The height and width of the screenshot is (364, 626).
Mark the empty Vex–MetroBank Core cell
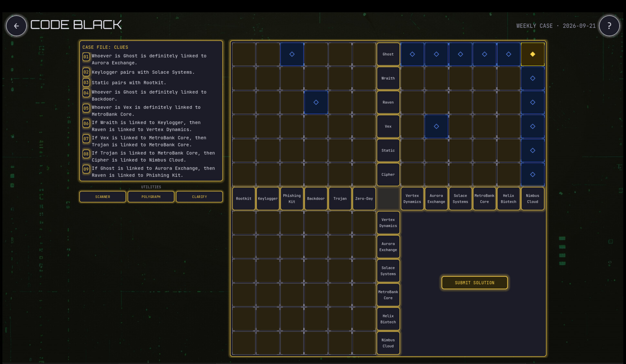pyautogui.click(x=485, y=126)
